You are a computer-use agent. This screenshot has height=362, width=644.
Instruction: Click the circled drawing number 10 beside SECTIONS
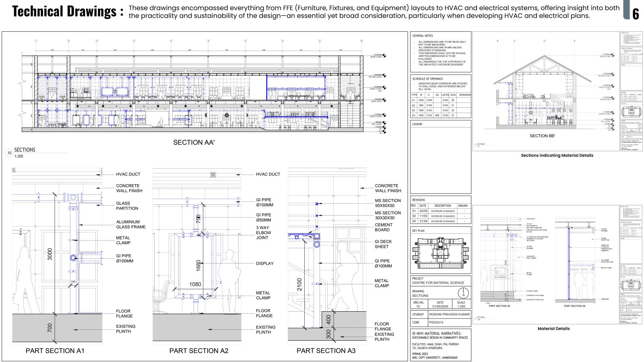[9, 153]
